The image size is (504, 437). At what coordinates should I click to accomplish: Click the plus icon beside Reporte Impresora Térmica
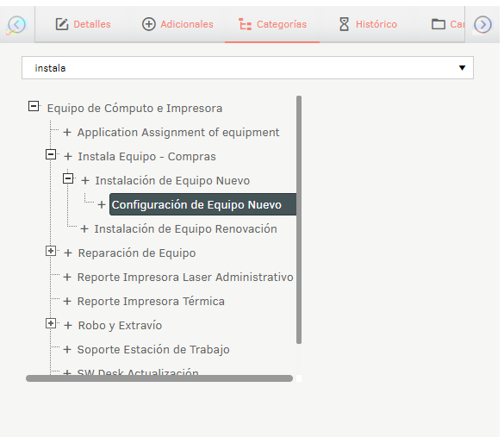point(67,302)
